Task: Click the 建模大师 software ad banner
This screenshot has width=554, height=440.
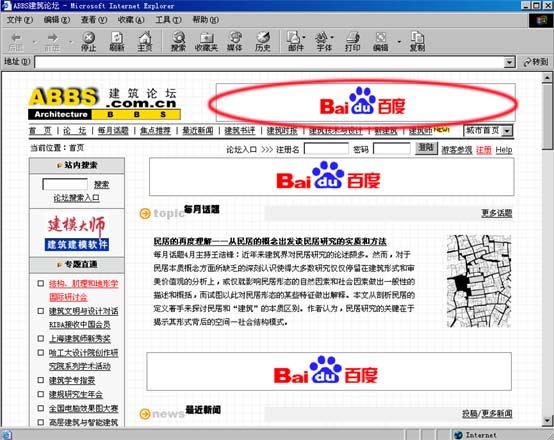Action: (x=77, y=233)
